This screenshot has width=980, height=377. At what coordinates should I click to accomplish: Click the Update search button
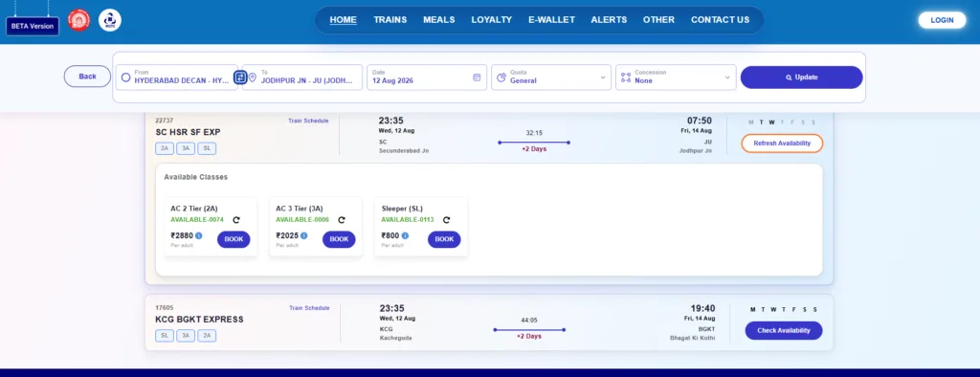point(801,78)
